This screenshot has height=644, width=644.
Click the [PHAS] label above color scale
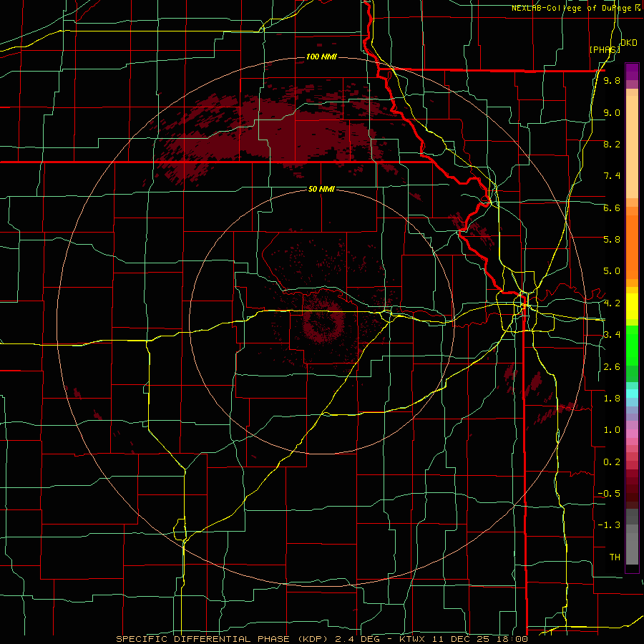click(x=605, y=49)
